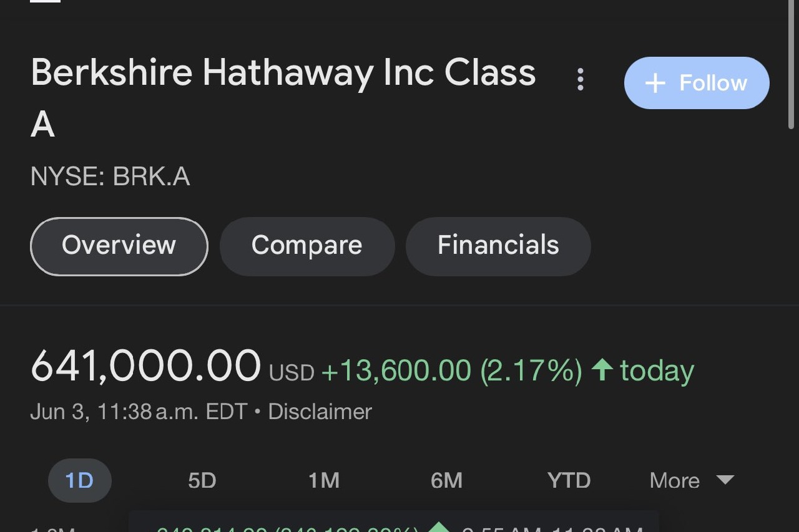Click the NYSE: BRK.A ticker label

[110, 177]
